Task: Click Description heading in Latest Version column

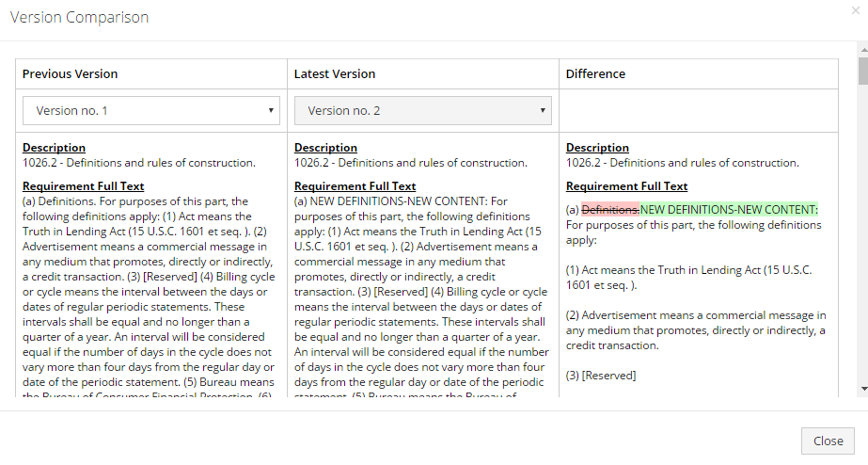Action: (325, 148)
